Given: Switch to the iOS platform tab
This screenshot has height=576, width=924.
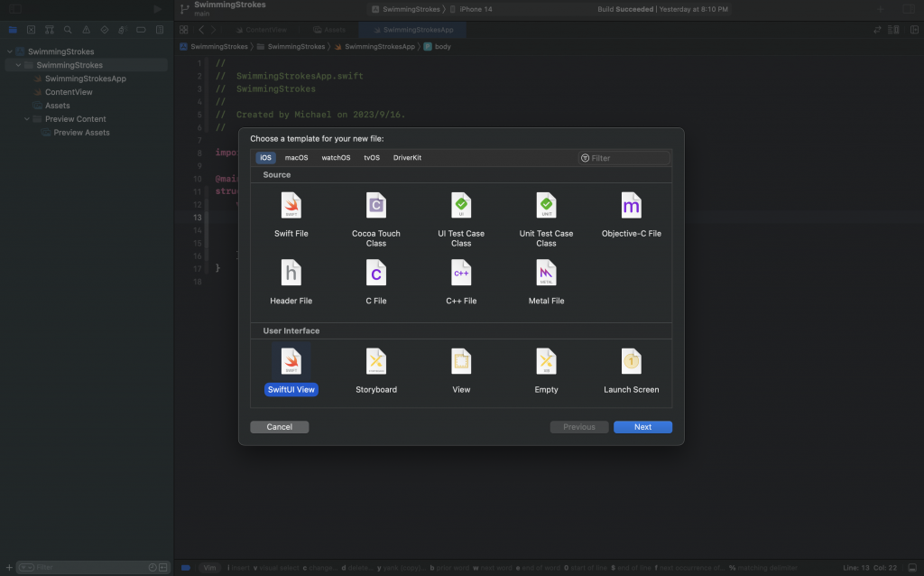Looking at the screenshot, I should [266, 157].
